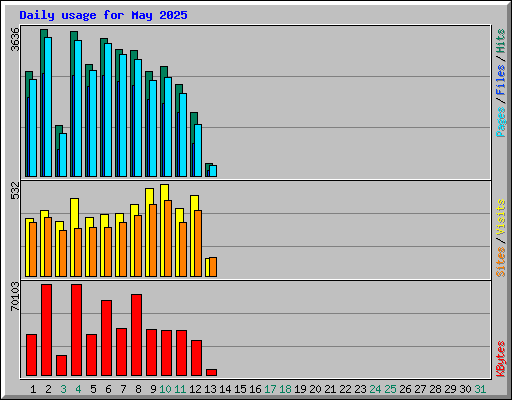
Task: Click the 70103 KBytes axis value
Action: (15, 296)
